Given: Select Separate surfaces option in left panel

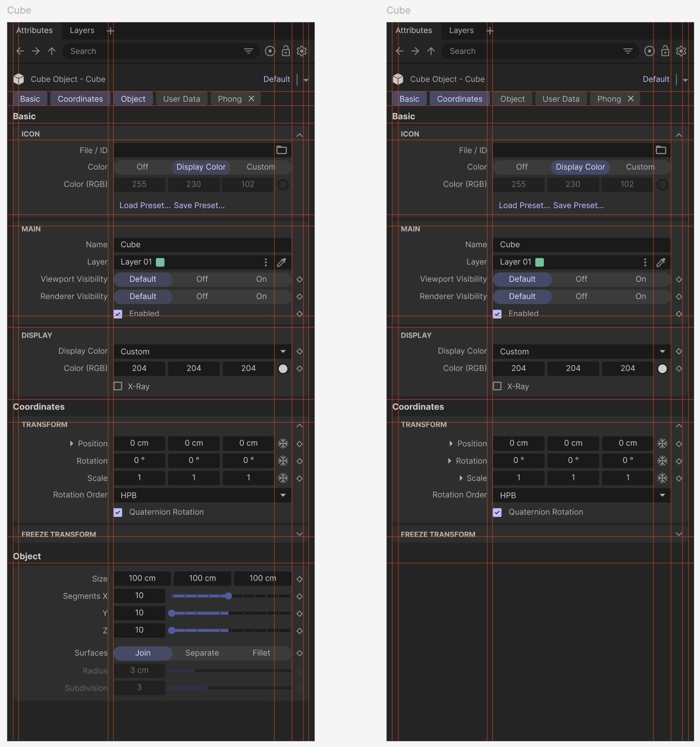Looking at the screenshot, I should (x=202, y=653).
